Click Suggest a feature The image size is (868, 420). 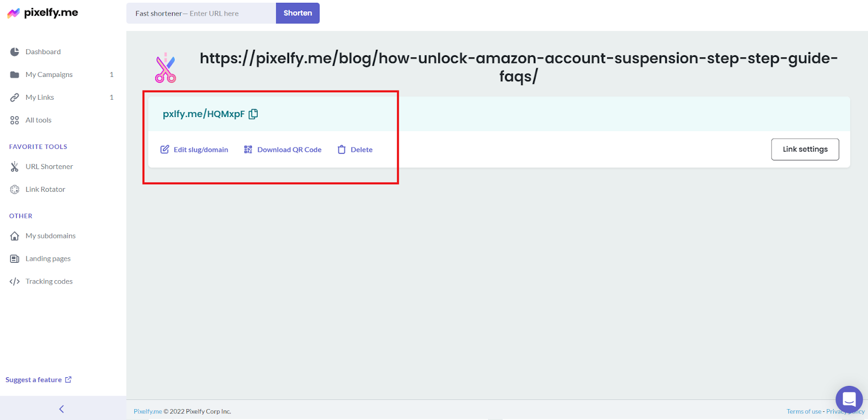[34, 379]
